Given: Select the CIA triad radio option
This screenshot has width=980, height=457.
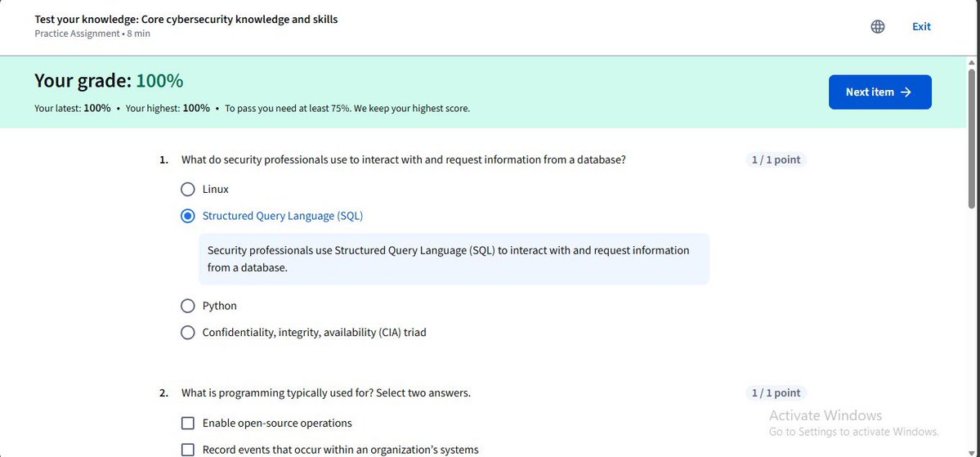Looking at the screenshot, I should [187, 333].
